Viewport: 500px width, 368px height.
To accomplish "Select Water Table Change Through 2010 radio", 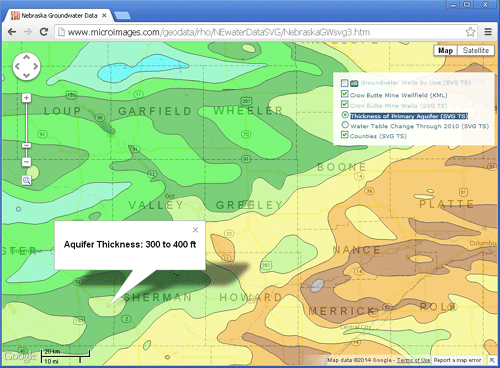I will [345, 125].
